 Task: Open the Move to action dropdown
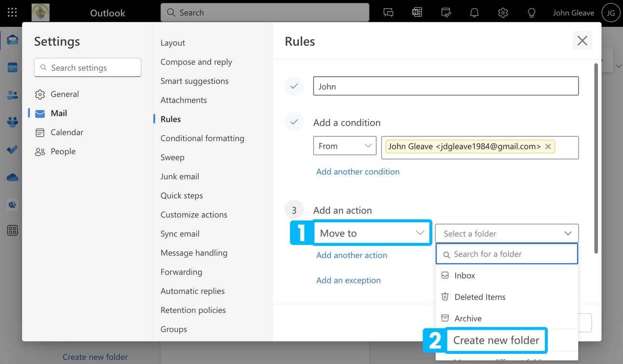pos(372,233)
